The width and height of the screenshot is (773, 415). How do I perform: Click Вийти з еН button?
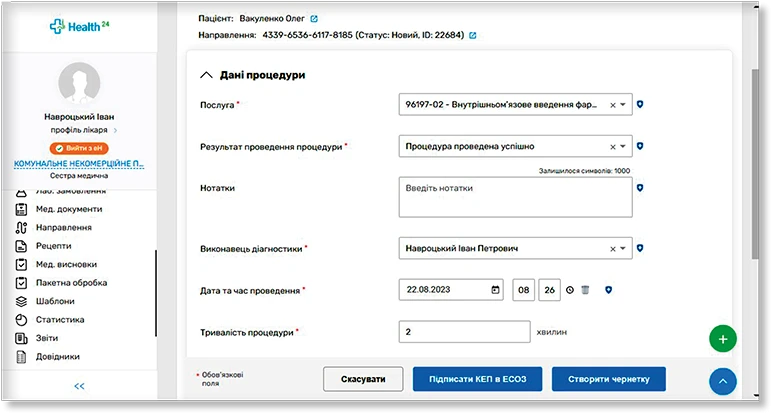[79, 148]
